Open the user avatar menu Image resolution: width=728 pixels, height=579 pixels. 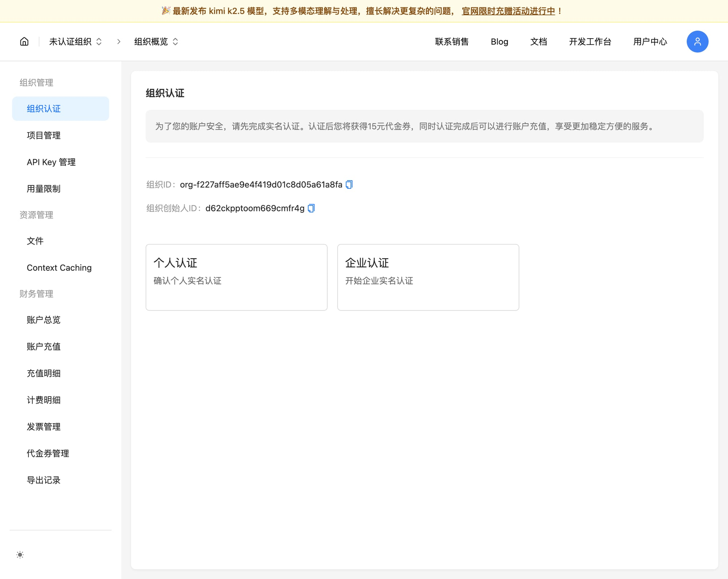pos(697,42)
